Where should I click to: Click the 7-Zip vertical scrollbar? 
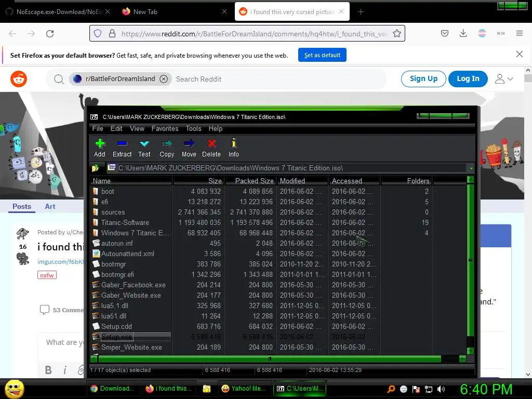(470, 260)
